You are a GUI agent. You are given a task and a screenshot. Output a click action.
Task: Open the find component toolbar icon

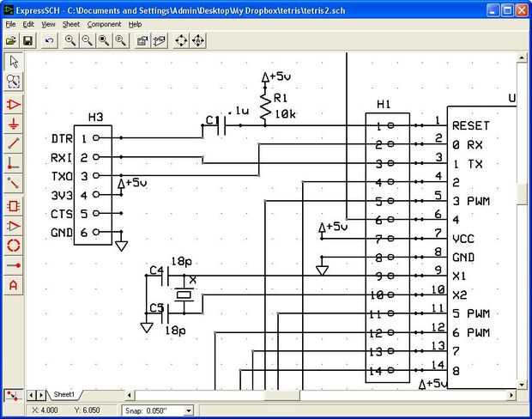(160, 40)
